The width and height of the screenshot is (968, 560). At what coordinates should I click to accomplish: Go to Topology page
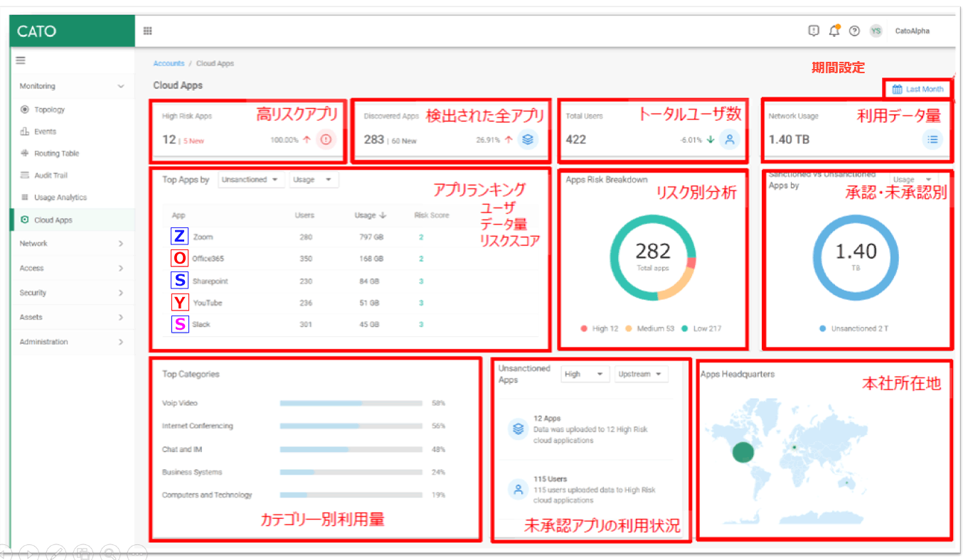tap(50, 109)
